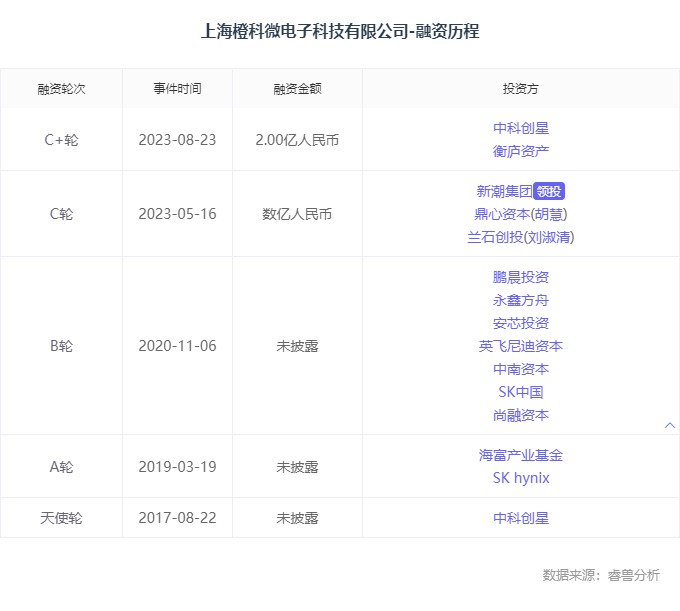Open SK hynix investor link

point(520,478)
